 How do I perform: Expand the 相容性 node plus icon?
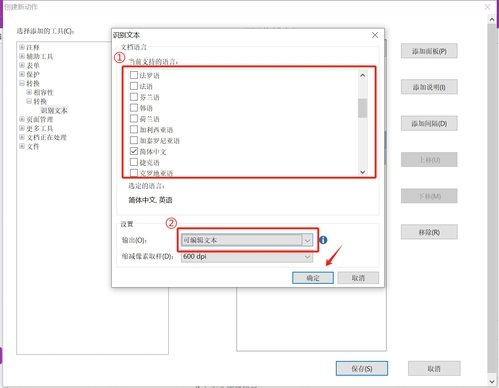click(x=29, y=92)
